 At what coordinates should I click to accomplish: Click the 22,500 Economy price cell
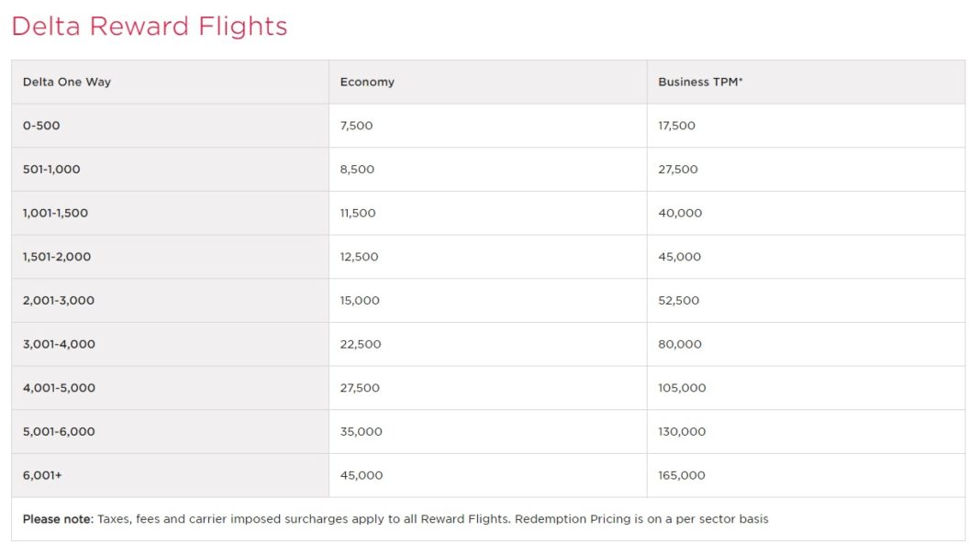(x=360, y=344)
